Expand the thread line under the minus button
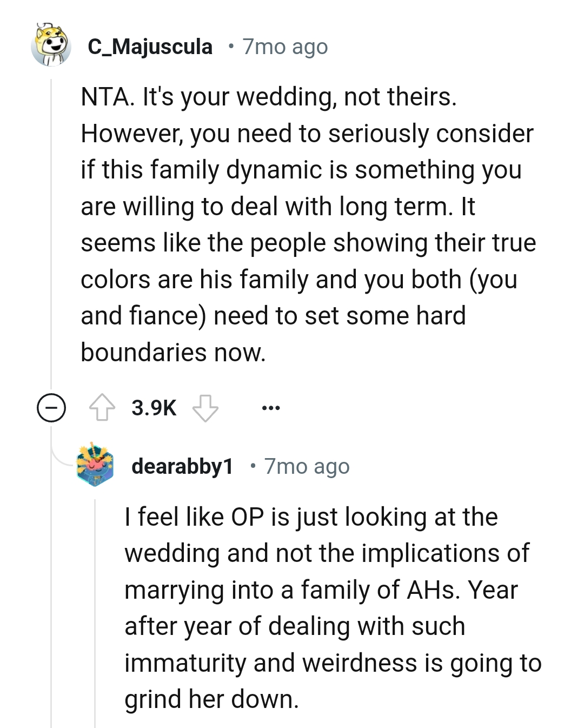584x728 pixels. (51, 541)
